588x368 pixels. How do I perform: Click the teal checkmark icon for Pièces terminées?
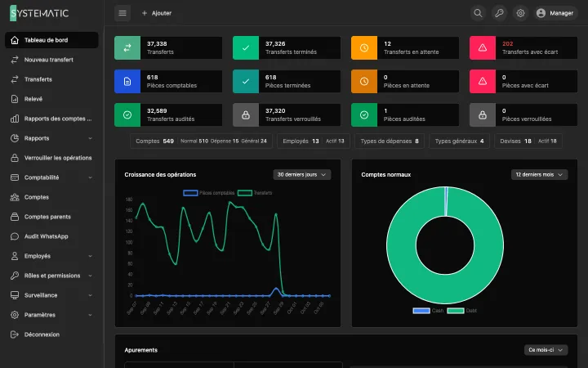[x=246, y=81]
